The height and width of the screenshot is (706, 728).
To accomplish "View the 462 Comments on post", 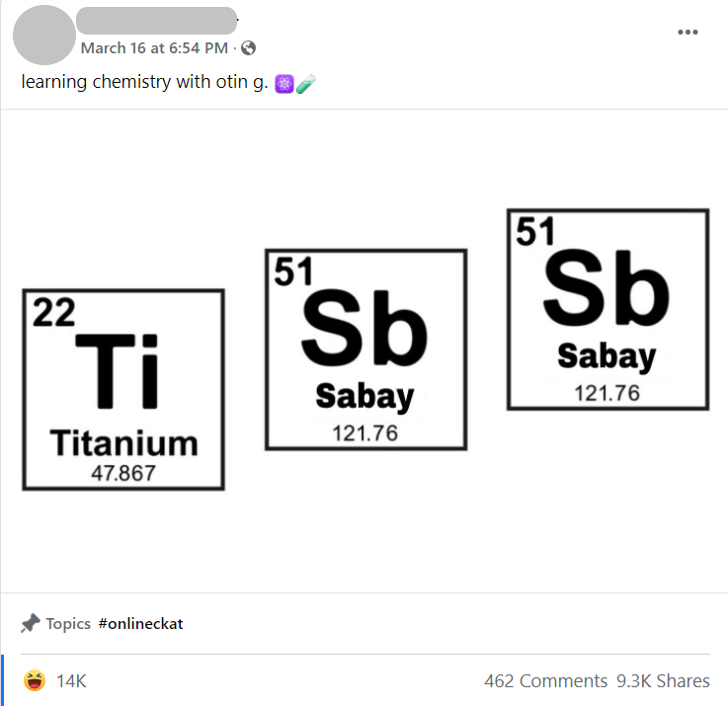I will click(x=545, y=681).
